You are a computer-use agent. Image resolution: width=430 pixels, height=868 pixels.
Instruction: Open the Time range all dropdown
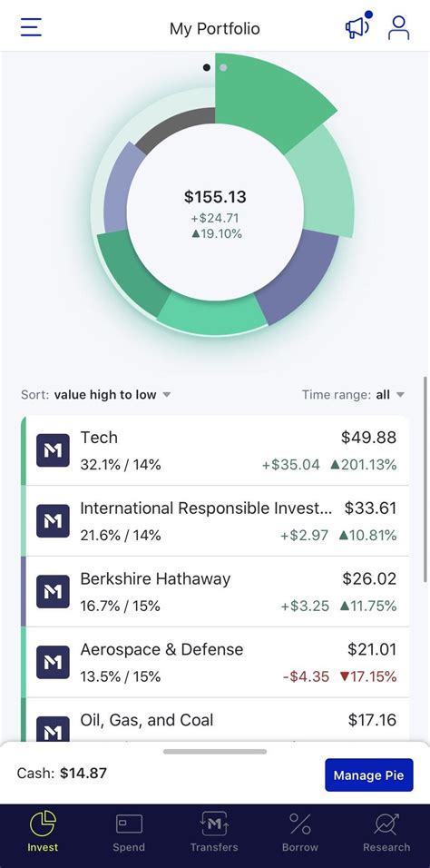coord(354,395)
